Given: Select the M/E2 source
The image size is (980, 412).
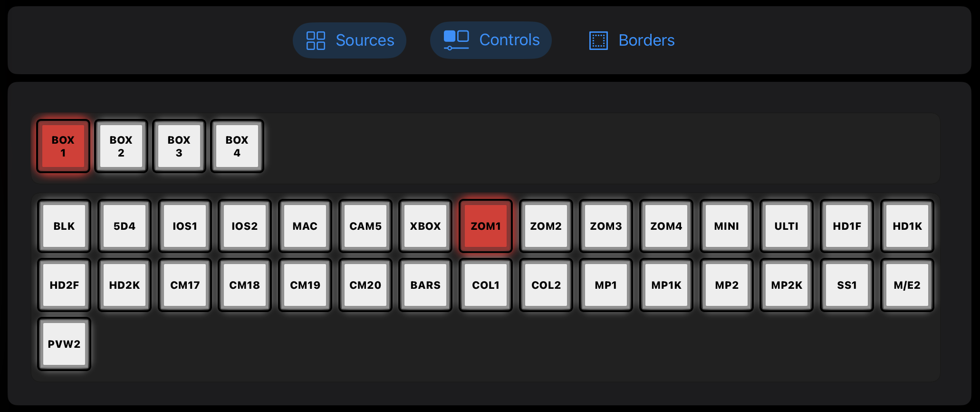Looking at the screenshot, I should [907, 285].
